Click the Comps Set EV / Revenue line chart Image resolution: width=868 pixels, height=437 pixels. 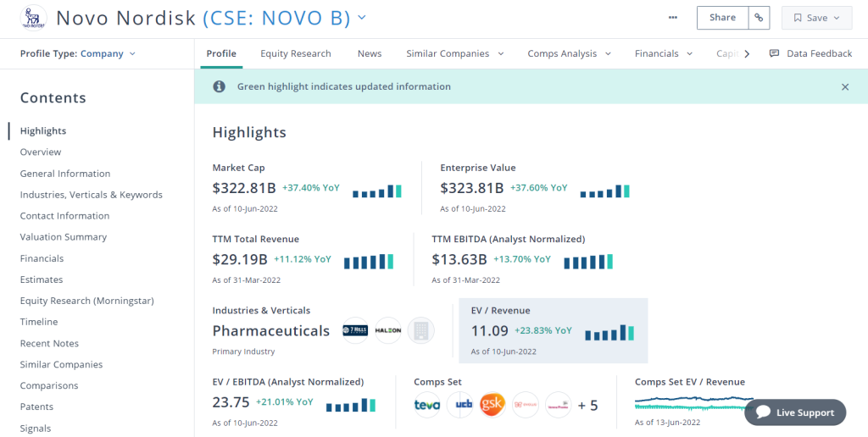click(693, 403)
